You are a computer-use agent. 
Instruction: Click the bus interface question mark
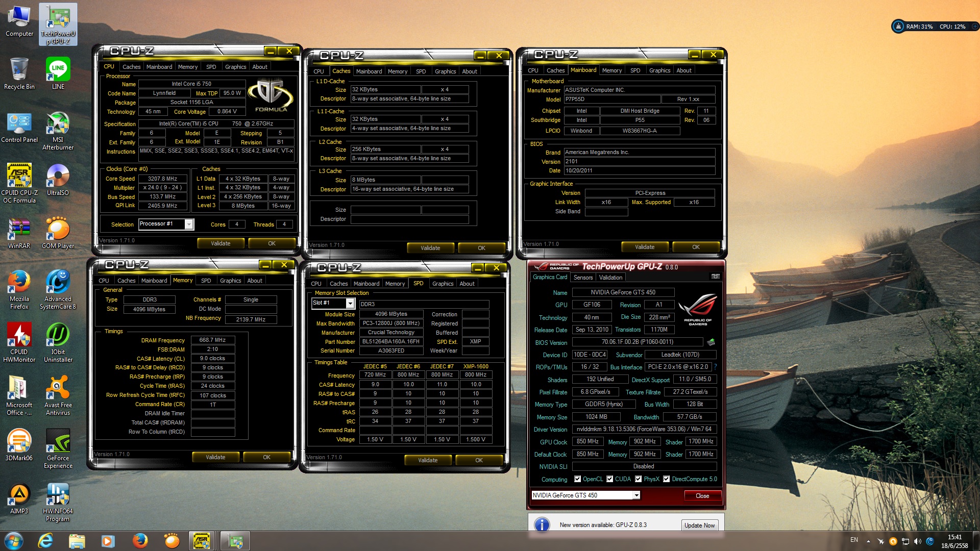715,367
